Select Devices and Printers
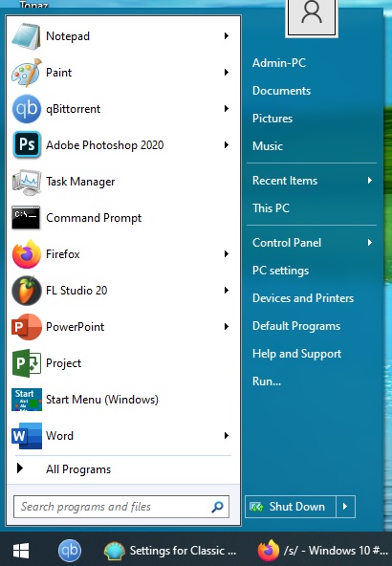392x566 pixels. point(303,298)
